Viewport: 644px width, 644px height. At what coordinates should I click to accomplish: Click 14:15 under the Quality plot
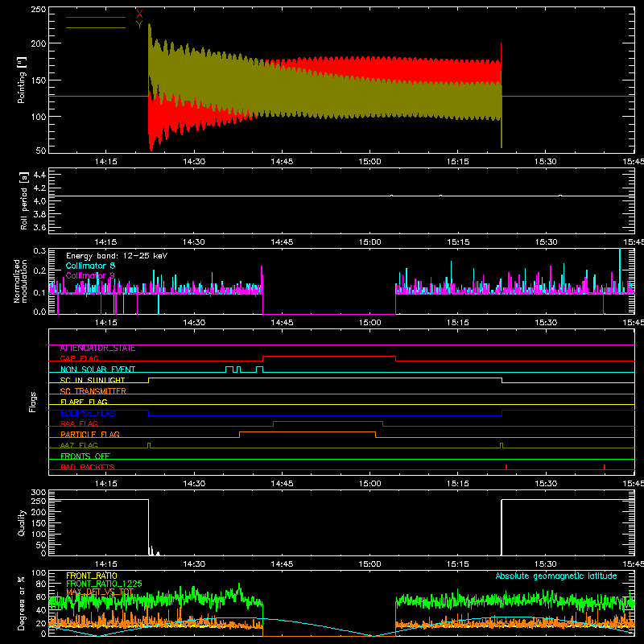click(x=106, y=564)
